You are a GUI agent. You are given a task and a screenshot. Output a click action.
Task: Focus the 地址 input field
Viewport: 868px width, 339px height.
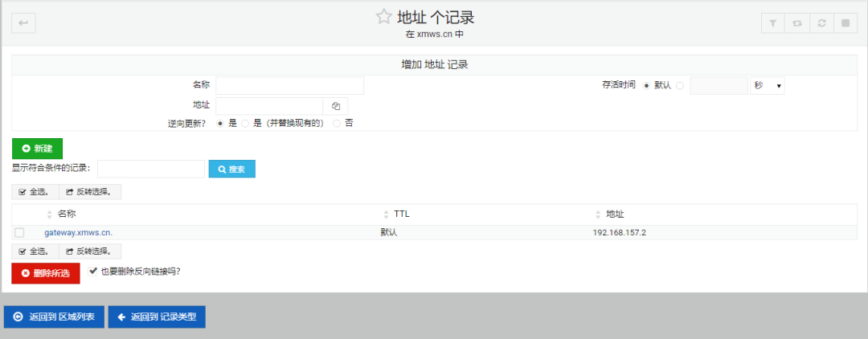pos(269,105)
